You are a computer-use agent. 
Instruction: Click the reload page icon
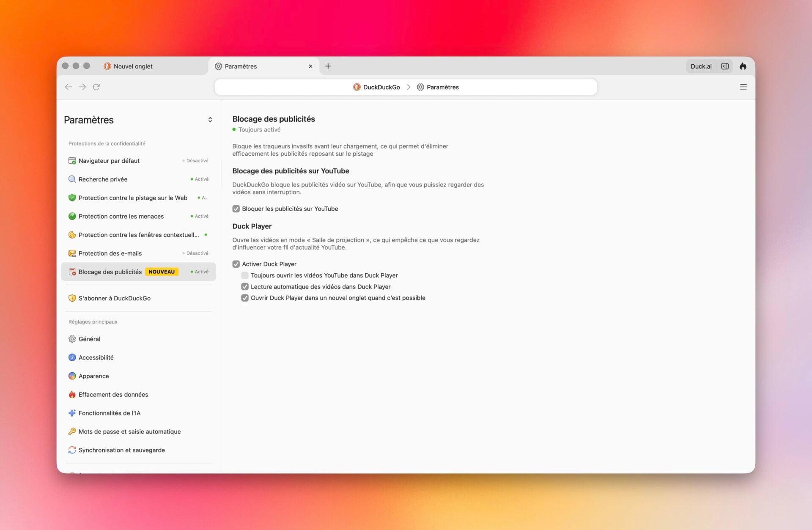click(96, 87)
